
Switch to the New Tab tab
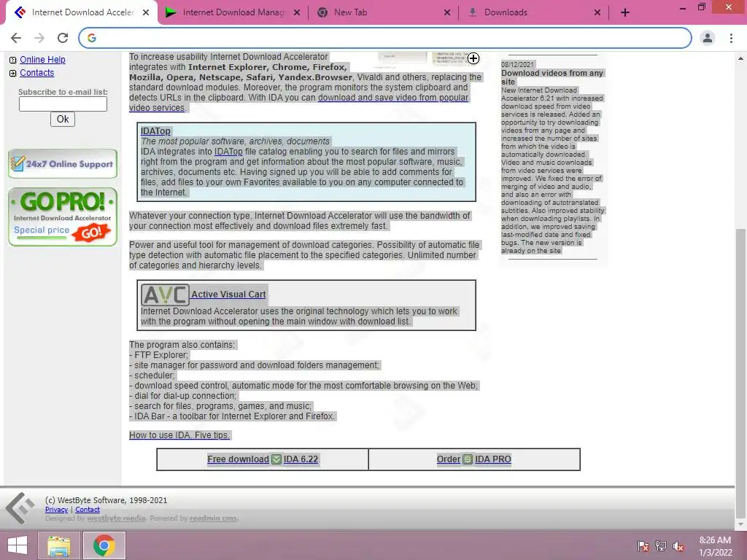383,12
